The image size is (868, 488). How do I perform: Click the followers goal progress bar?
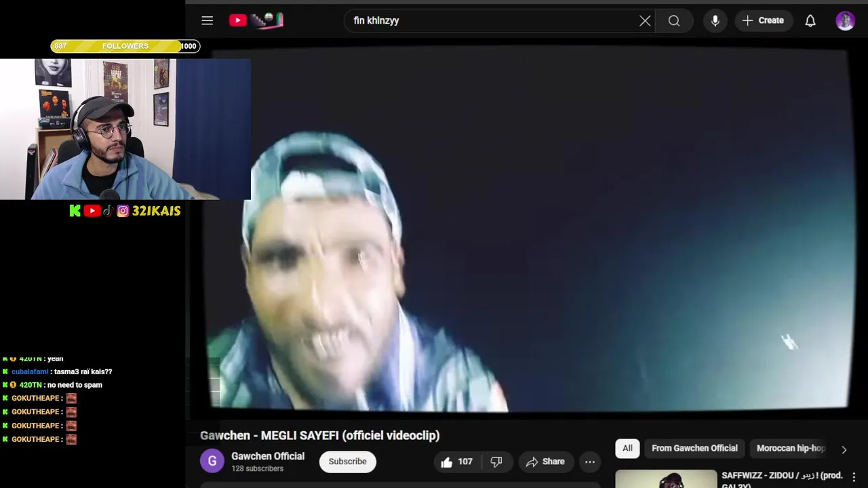click(x=125, y=46)
